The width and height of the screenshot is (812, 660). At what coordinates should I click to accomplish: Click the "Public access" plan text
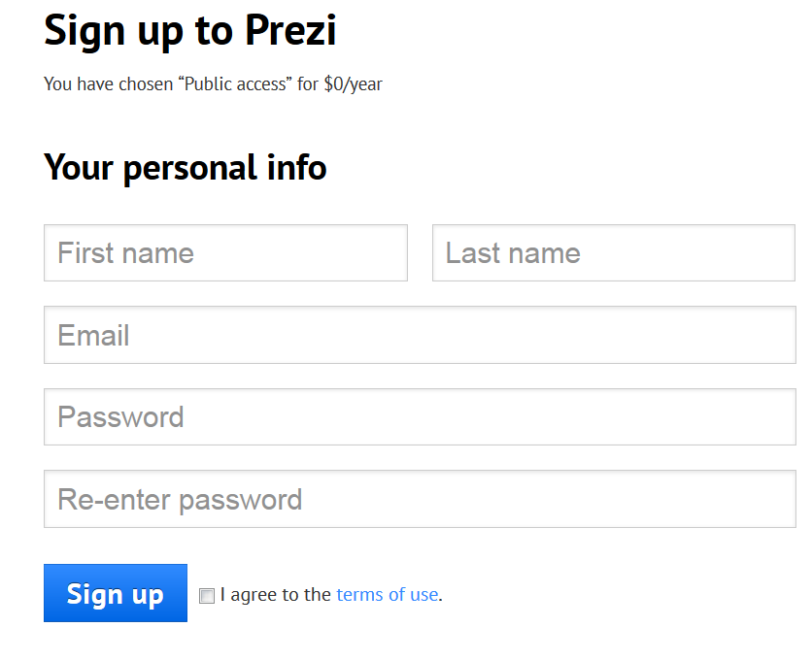pos(233,84)
